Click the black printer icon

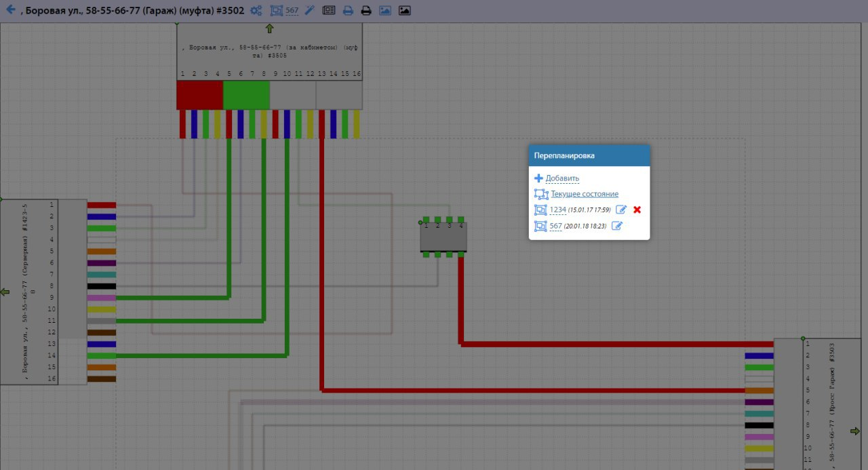click(366, 11)
